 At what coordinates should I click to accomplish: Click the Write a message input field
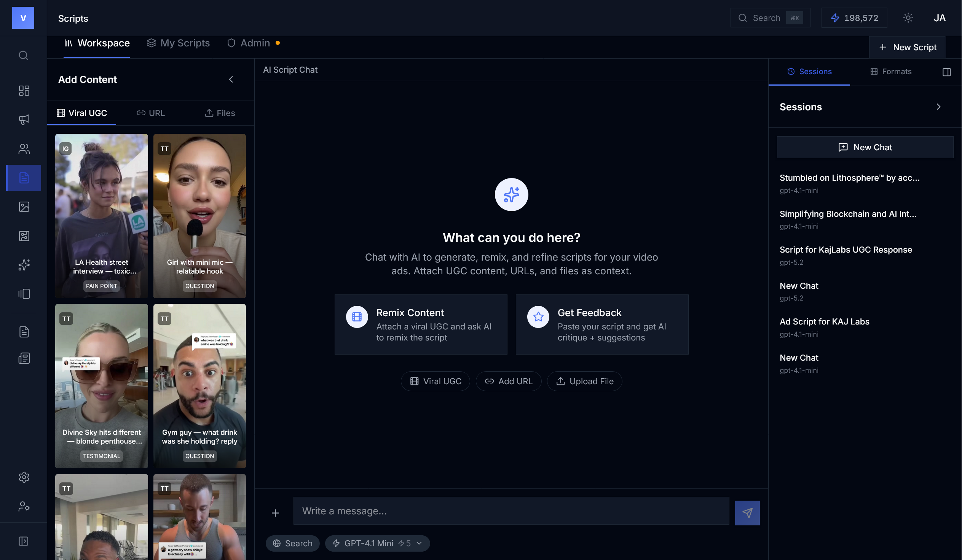click(x=511, y=511)
